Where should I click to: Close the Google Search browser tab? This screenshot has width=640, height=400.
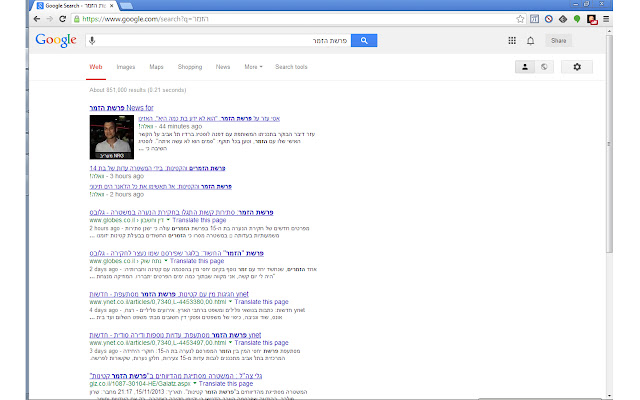(111, 6)
